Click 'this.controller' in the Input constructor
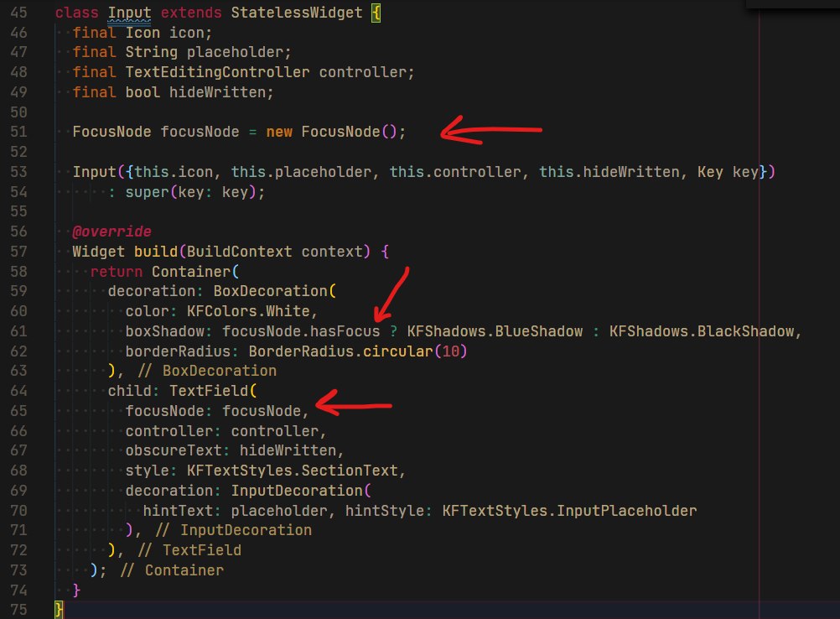The width and height of the screenshot is (840, 619). click(455, 172)
